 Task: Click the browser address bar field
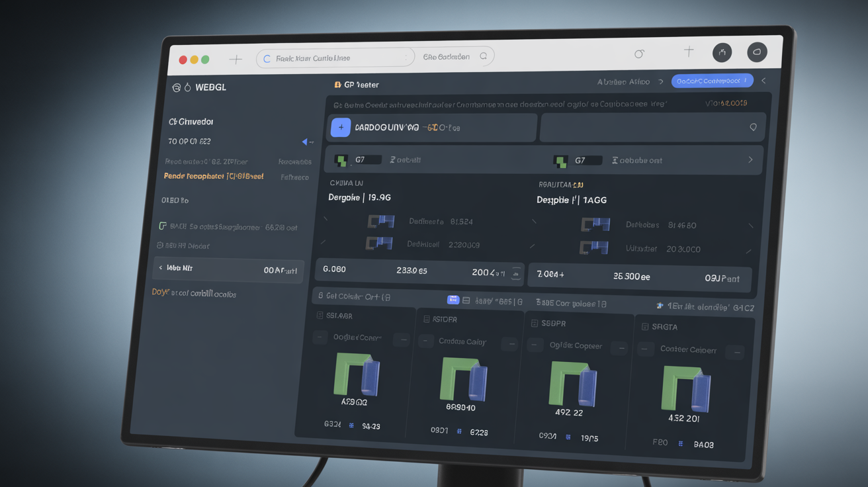[335, 58]
